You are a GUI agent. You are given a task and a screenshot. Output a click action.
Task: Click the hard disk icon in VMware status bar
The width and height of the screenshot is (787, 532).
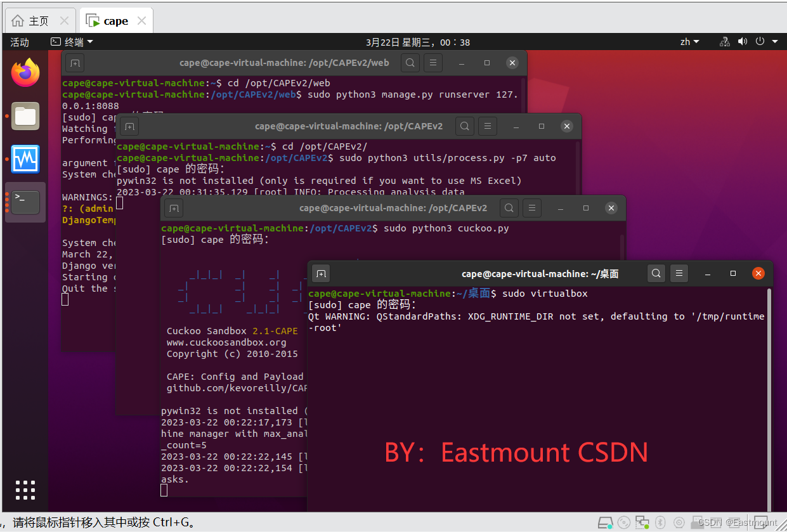[x=606, y=522]
